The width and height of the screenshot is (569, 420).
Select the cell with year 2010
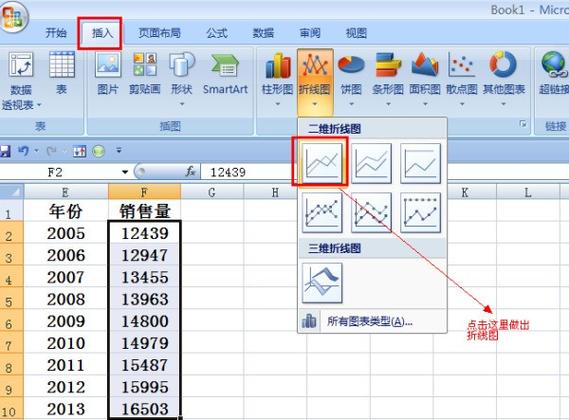tap(66, 343)
